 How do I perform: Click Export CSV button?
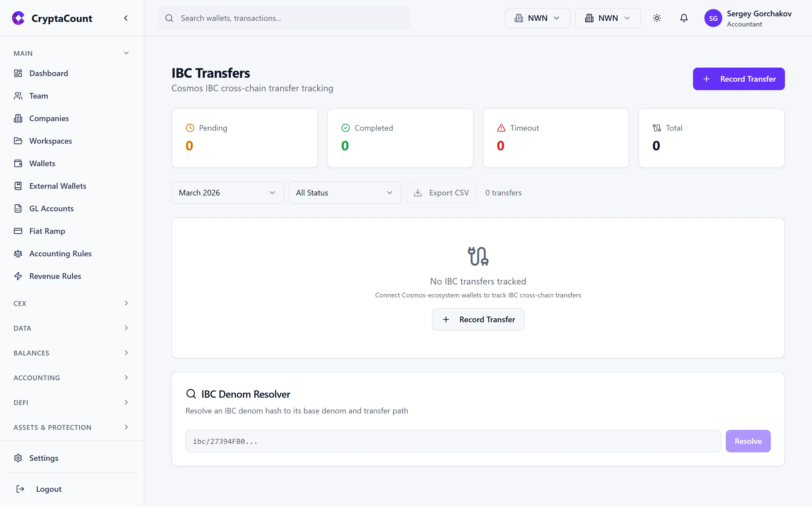click(441, 193)
